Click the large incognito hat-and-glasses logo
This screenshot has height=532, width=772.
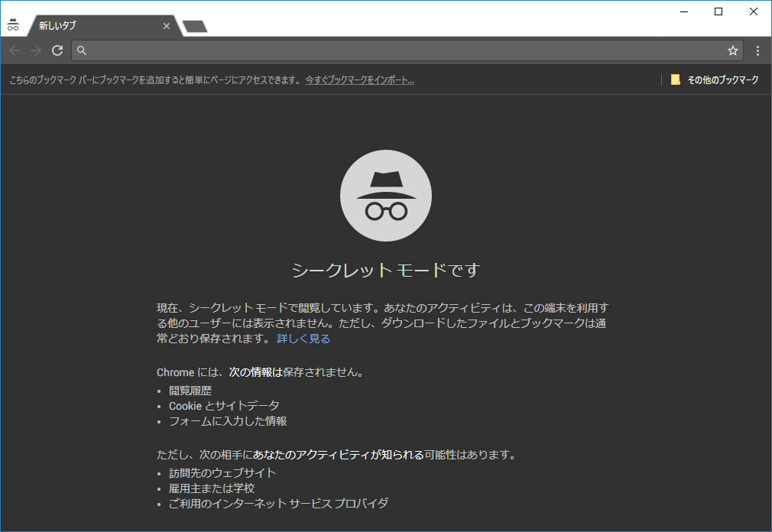(386, 196)
